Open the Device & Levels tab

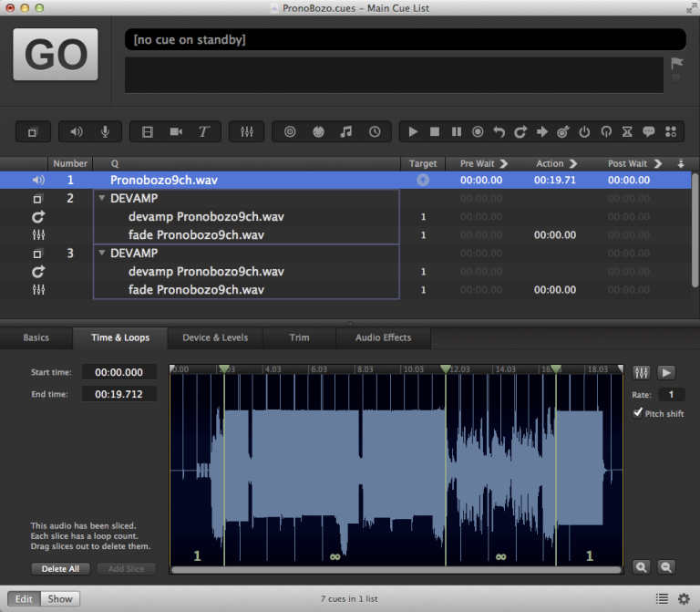(x=214, y=337)
